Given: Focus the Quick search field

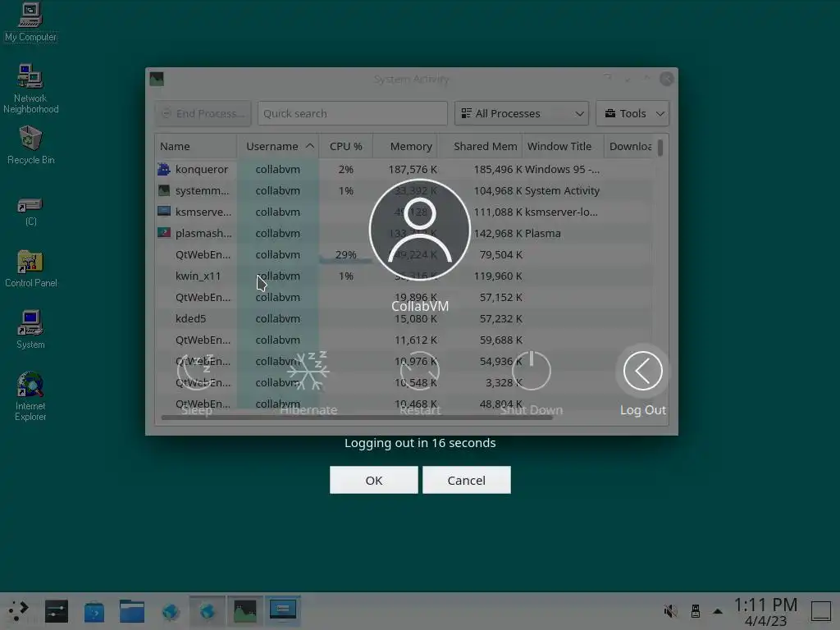Looking at the screenshot, I should (x=353, y=113).
